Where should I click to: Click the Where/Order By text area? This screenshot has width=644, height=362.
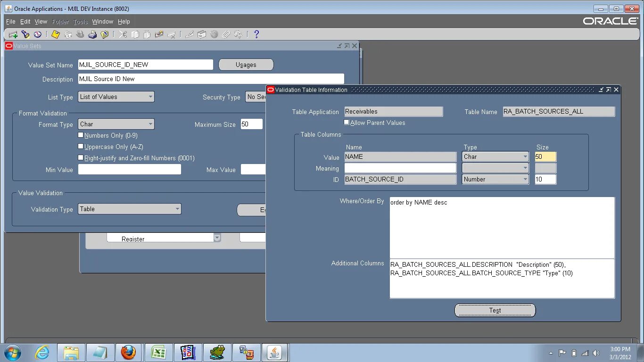[502, 228]
